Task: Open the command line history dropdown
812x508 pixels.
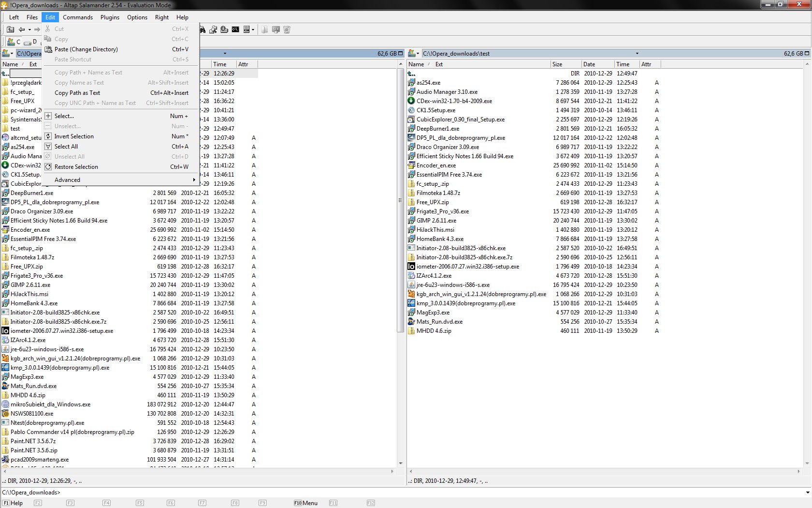Action: [x=808, y=493]
